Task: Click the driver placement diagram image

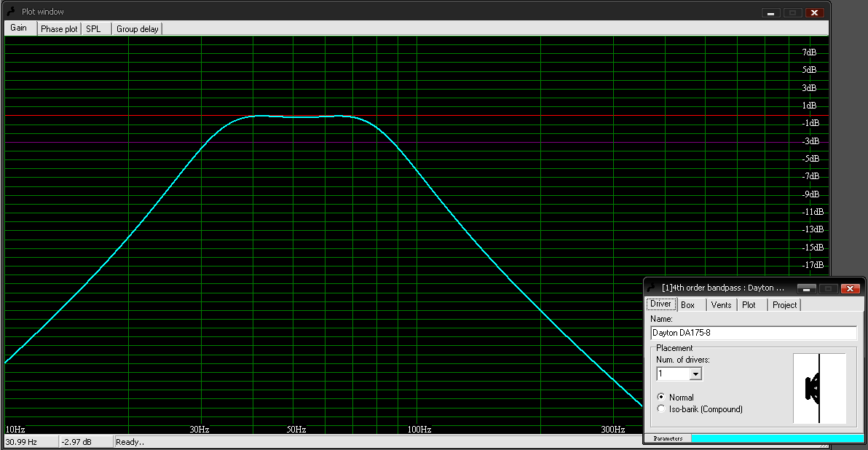Action: click(x=819, y=389)
